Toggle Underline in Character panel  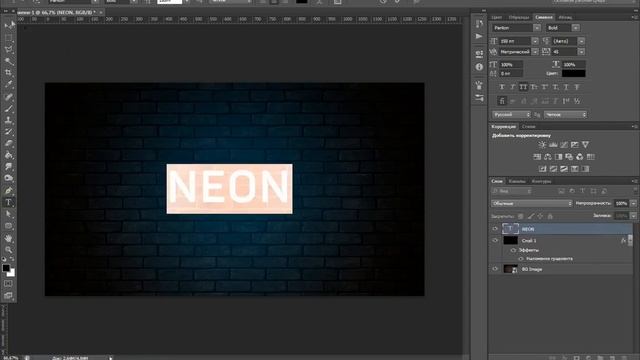point(566,87)
